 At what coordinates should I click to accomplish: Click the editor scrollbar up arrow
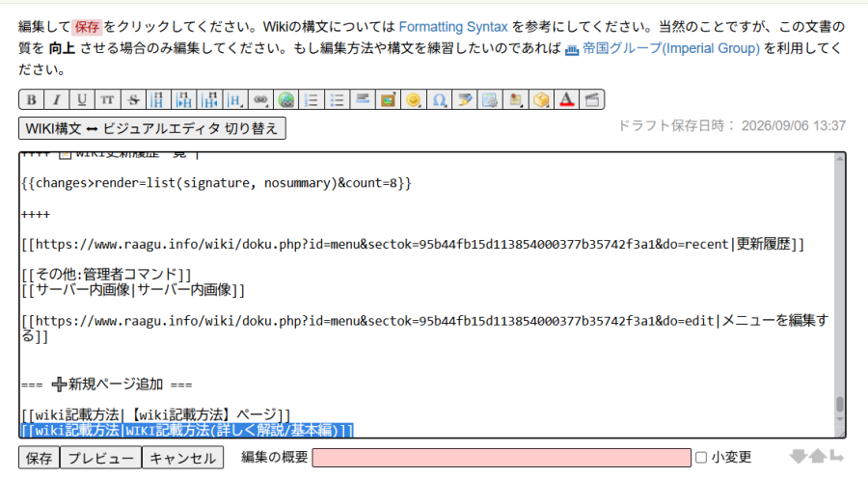coord(840,159)
